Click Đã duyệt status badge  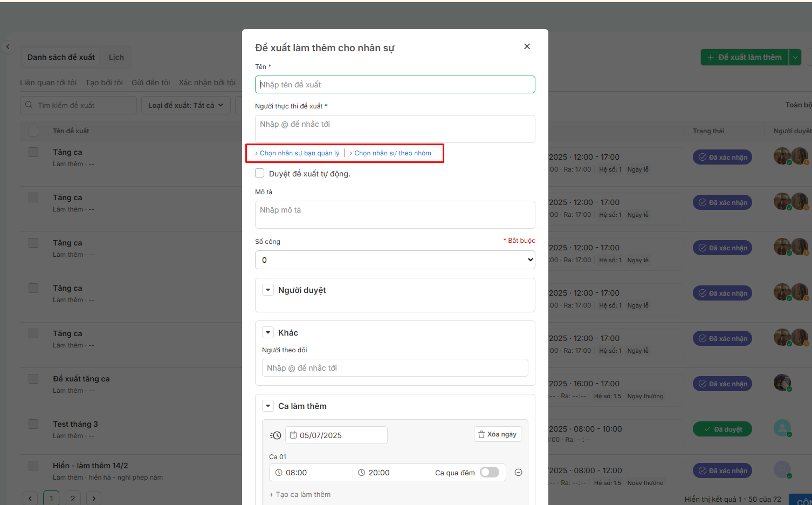tap(722, 429)
